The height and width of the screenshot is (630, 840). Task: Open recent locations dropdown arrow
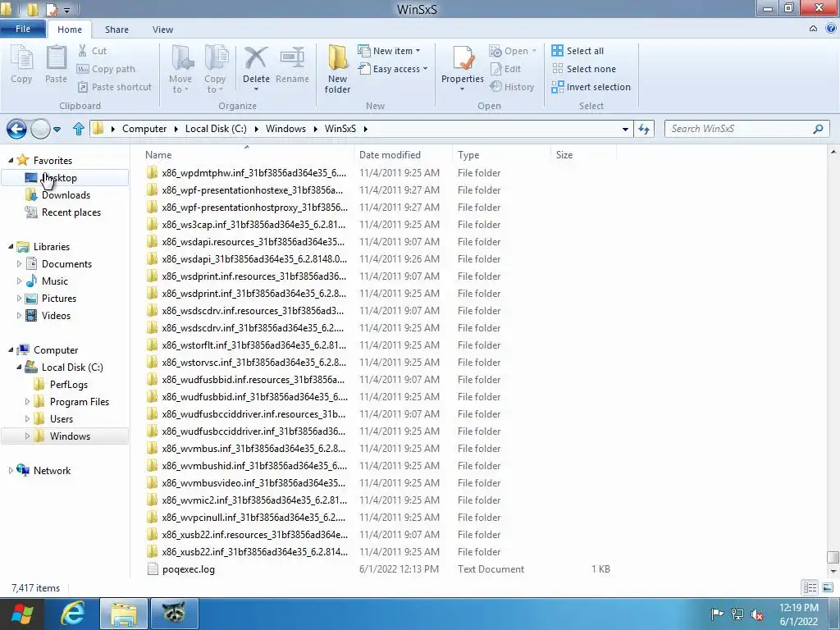point(57,129)
